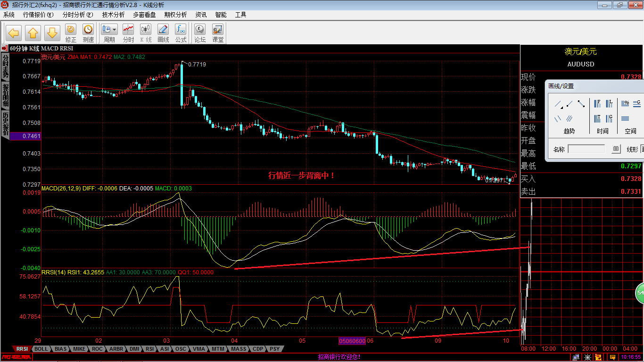Select the 报价明细 side tab
The image size is (644, 362).
[x=6, y=96]
